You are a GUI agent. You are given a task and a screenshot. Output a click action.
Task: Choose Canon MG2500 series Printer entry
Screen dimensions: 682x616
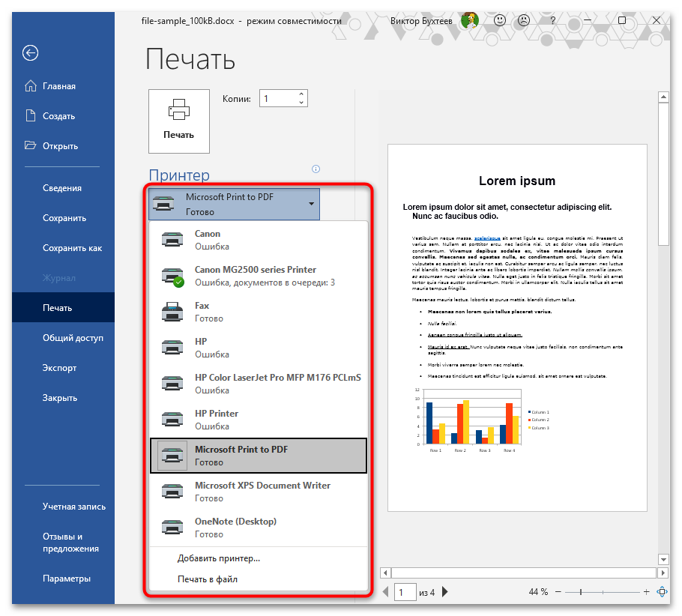click(x=259, y=276)
